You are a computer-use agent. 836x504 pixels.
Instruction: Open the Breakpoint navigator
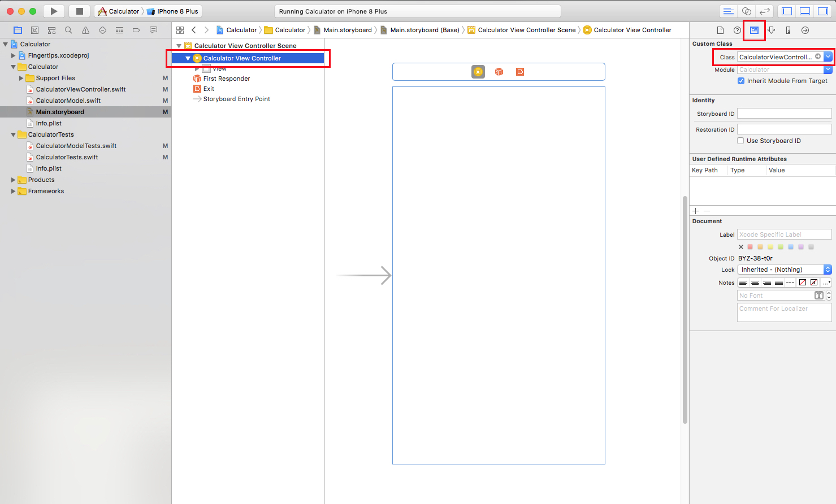(136, 30)
